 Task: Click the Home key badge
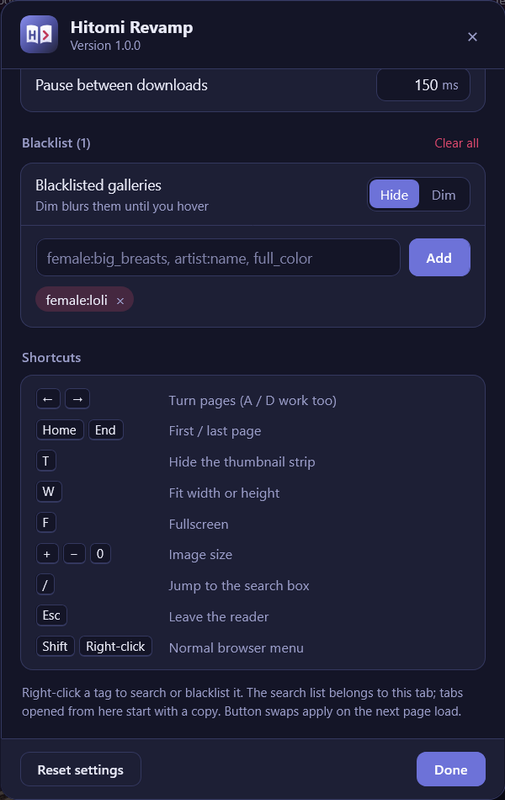pos(60,430)
